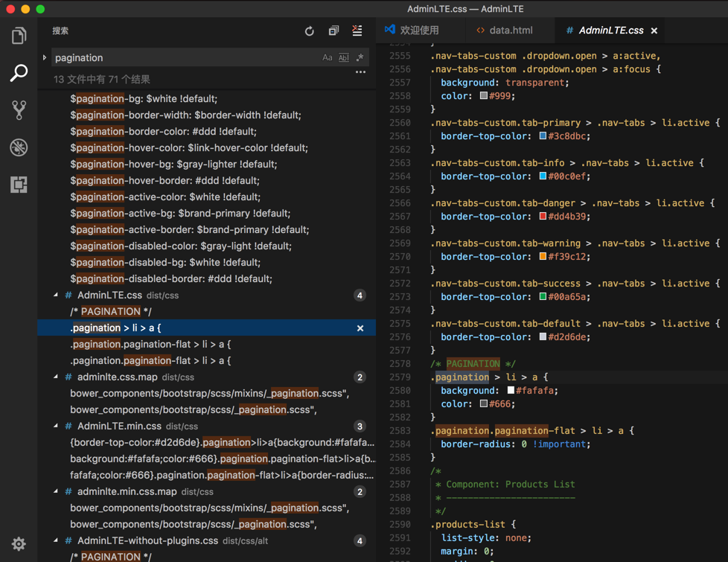Toggle Match Whole Word option
The image size is (728, 562).
pyautogui.click(x=343, y=57)
